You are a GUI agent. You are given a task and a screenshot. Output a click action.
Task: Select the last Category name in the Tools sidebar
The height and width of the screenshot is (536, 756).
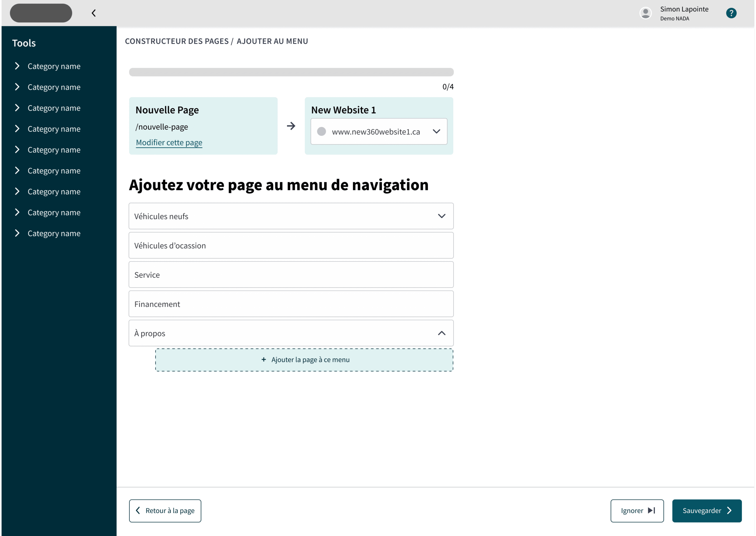(x=54, y=233)
